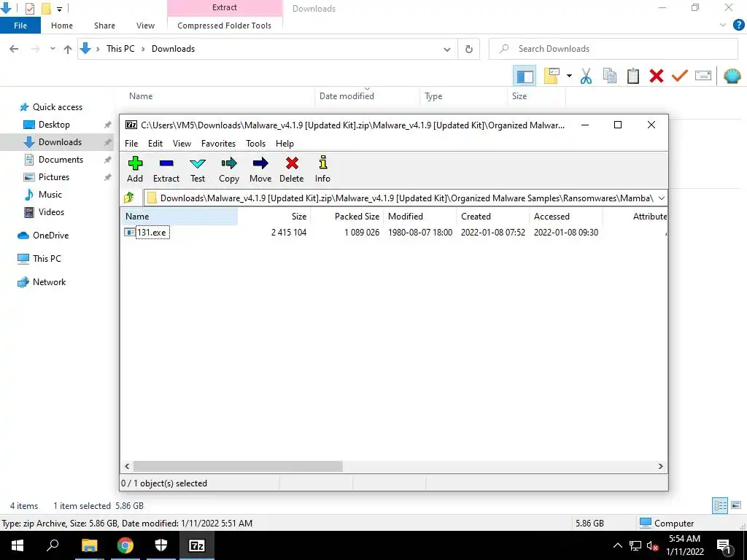Click the blue help question mark
The image size is (747, 560).
pos(738,26)
